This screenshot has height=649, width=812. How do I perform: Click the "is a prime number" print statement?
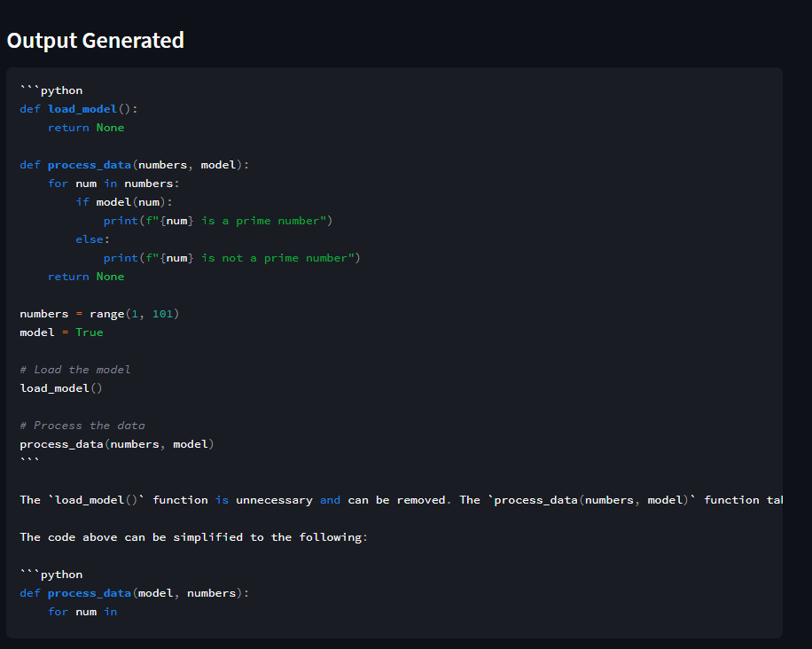217,221
